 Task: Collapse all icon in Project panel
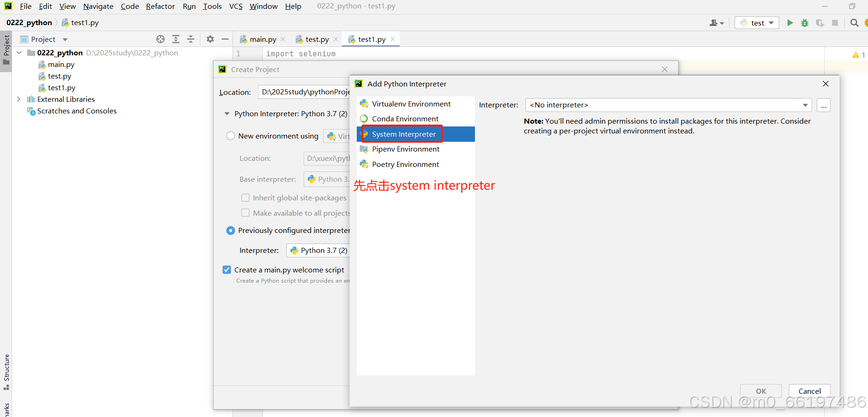tap(191, 39)
